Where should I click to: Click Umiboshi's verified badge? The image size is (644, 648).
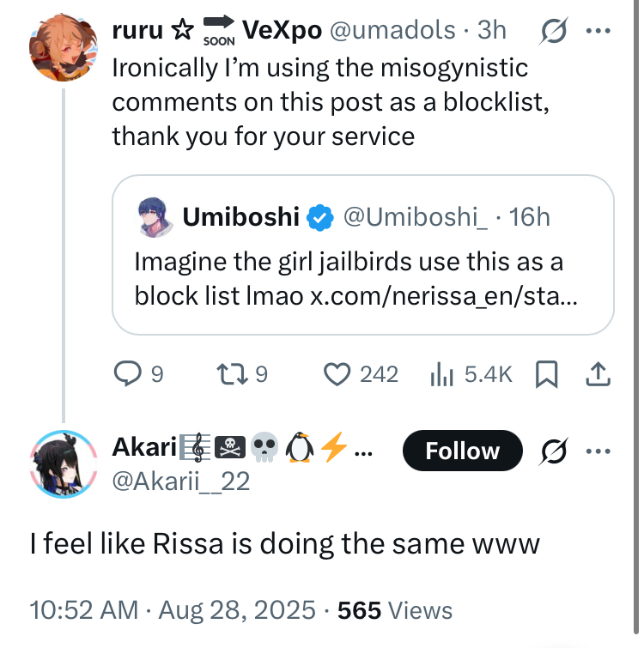(321, 218)
